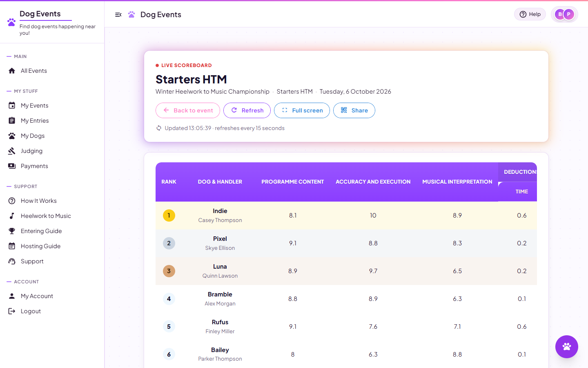Collapse the sidebar menu toggle icon
This screenshot has width=588, height=368.
point(118,15)
